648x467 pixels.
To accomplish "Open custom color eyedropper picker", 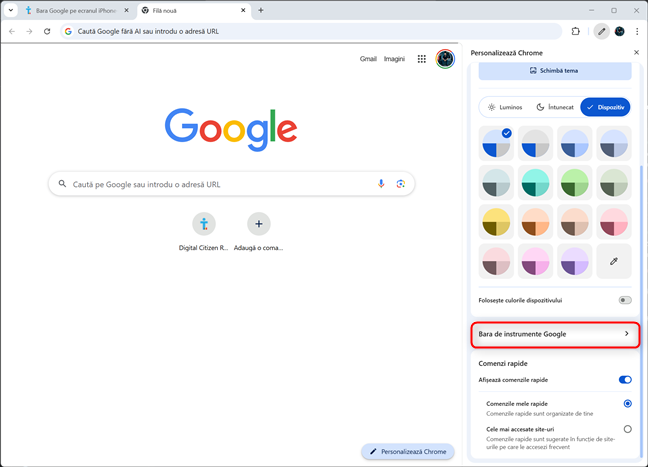I will (614, 261).
